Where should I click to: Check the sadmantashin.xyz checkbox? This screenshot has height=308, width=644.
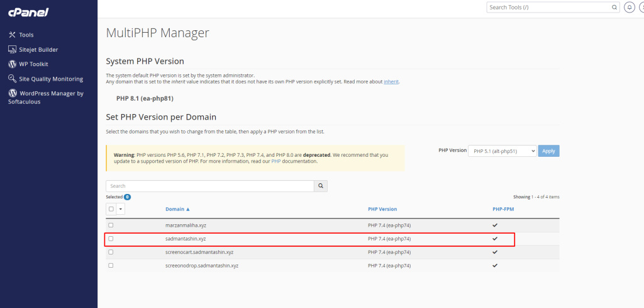111,239
